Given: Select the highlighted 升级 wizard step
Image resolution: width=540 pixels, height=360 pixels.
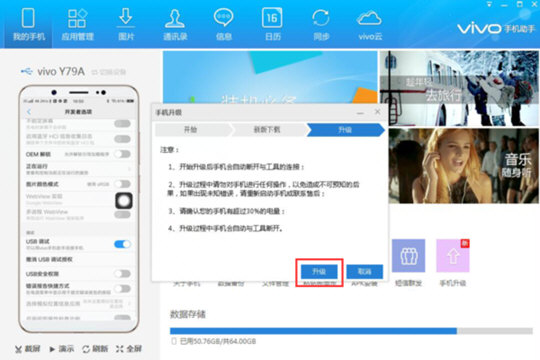Looking at the screenshot, I should tap(345, 130).
